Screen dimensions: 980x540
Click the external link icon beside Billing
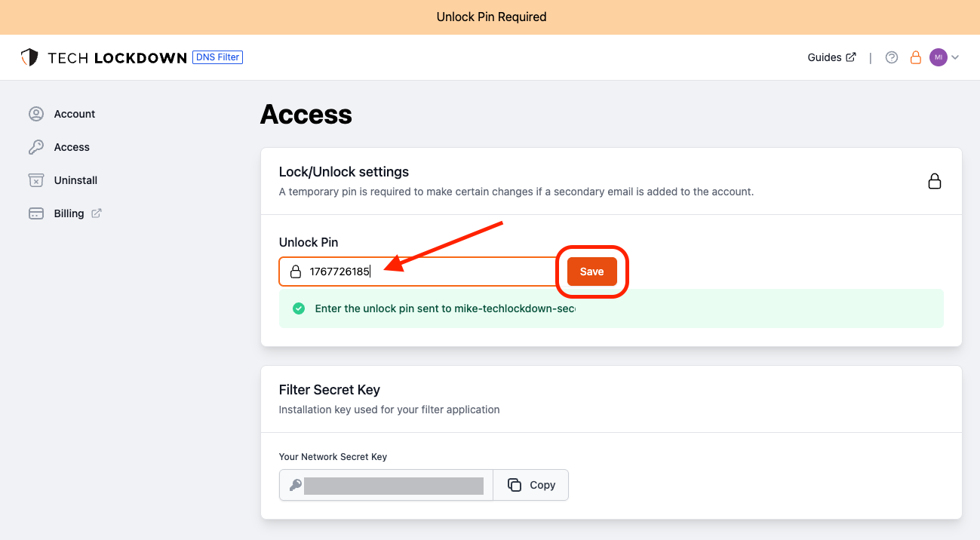97,213
